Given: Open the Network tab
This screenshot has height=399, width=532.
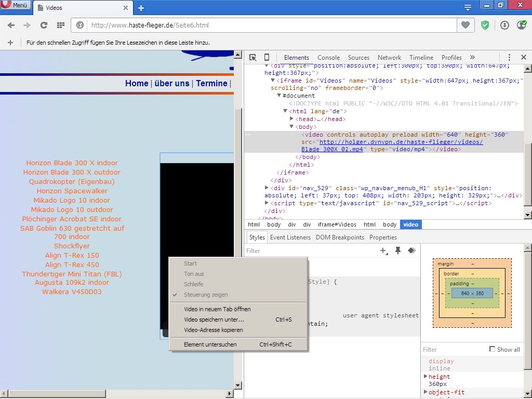Looking at the screenshot, I should point(390,58).
